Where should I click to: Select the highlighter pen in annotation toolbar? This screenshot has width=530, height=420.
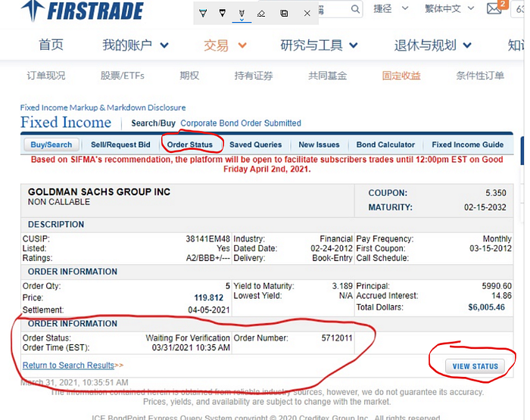pos(203,14)
